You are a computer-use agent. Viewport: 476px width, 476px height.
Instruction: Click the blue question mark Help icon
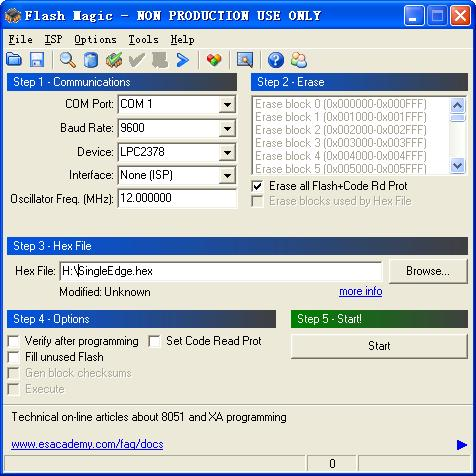click(x=276, y=60)
